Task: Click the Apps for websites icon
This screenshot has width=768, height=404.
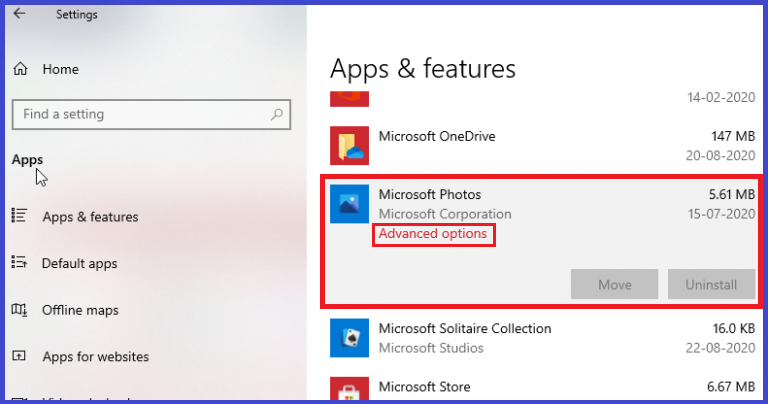Action: (x=19, y=356)
